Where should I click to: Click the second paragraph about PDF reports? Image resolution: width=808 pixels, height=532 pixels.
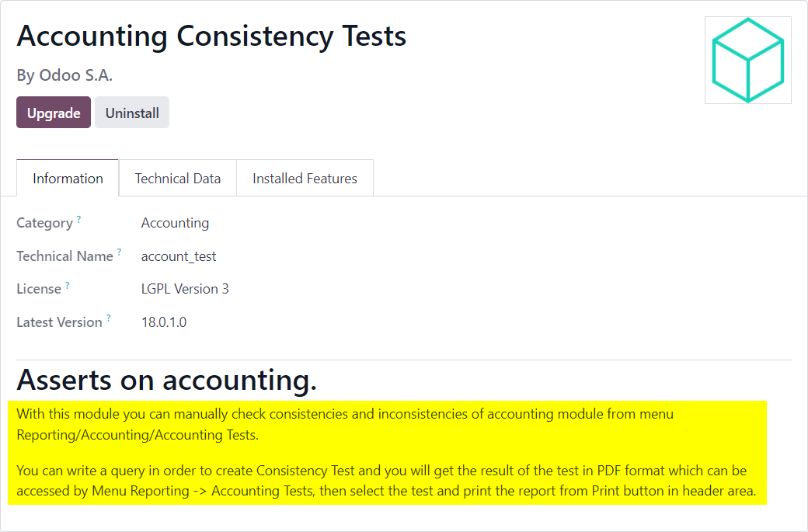click(x=380, y=480)
